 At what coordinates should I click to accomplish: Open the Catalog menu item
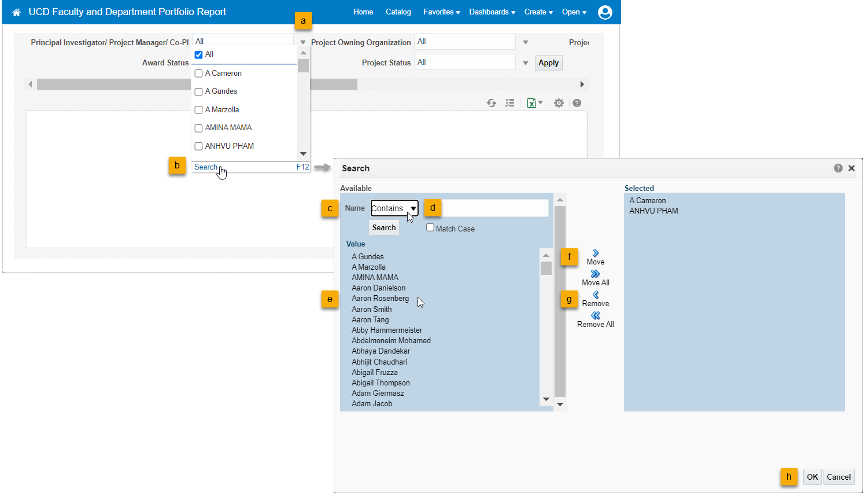point(398,12)
